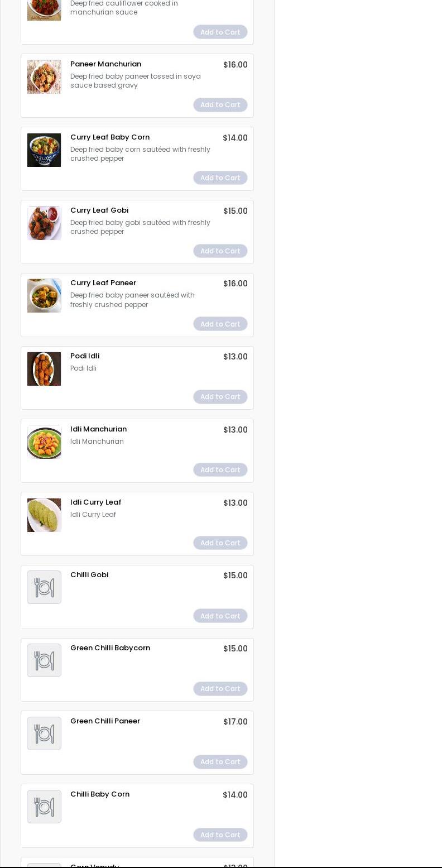Select the Curry Leaf Baby Corn title
The image size is (442, 868).
coord(110,137)
